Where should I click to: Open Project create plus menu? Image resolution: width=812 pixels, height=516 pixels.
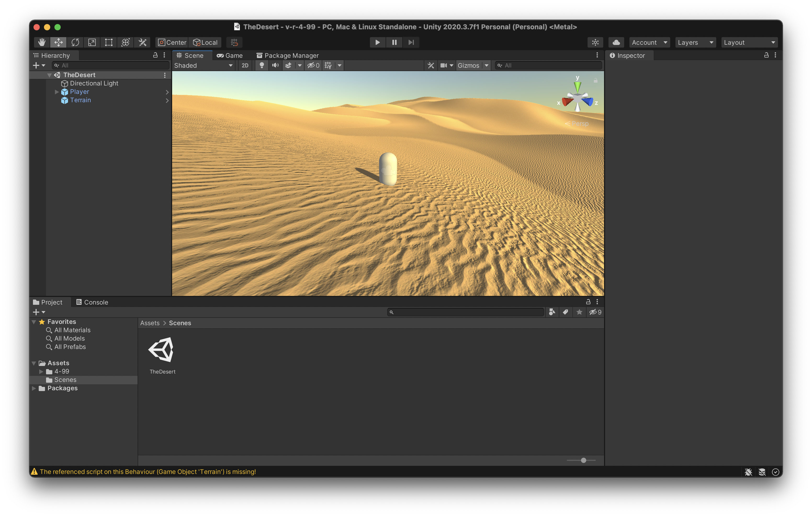[x=39, y=312]
